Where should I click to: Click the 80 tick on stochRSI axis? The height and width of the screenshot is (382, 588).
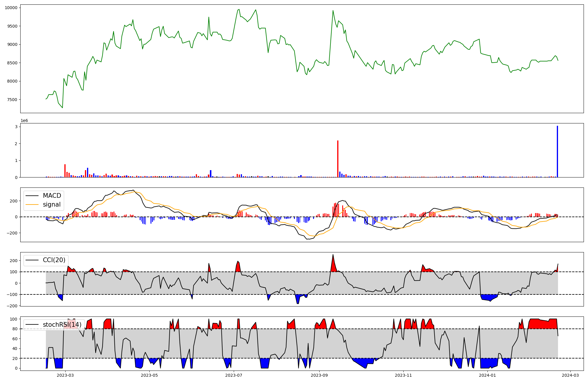click(15, 329)
